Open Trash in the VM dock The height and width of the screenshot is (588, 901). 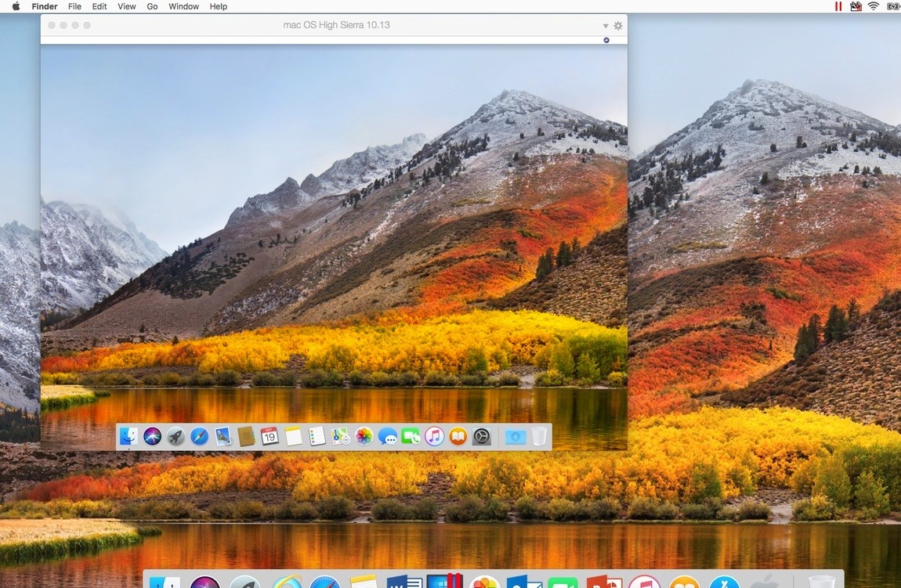click(x=539, y=436)
